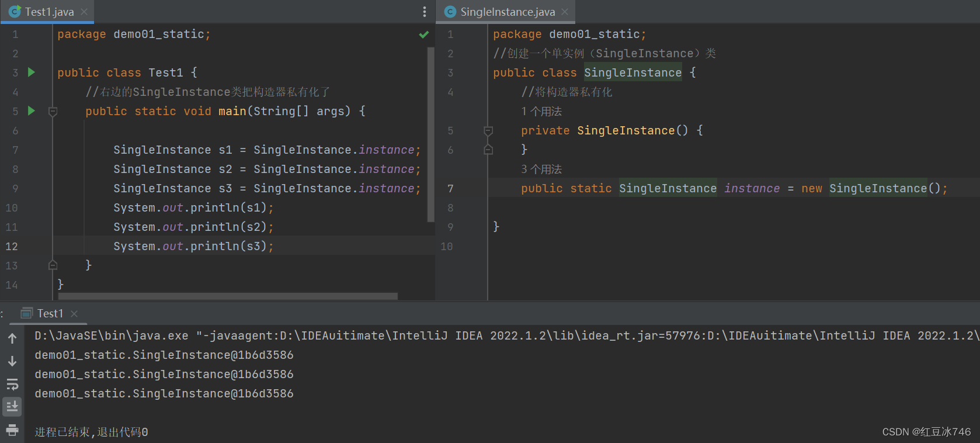Close the Test1 run tab
Viewport: 980px width, 443px height.
pos(74,314)
